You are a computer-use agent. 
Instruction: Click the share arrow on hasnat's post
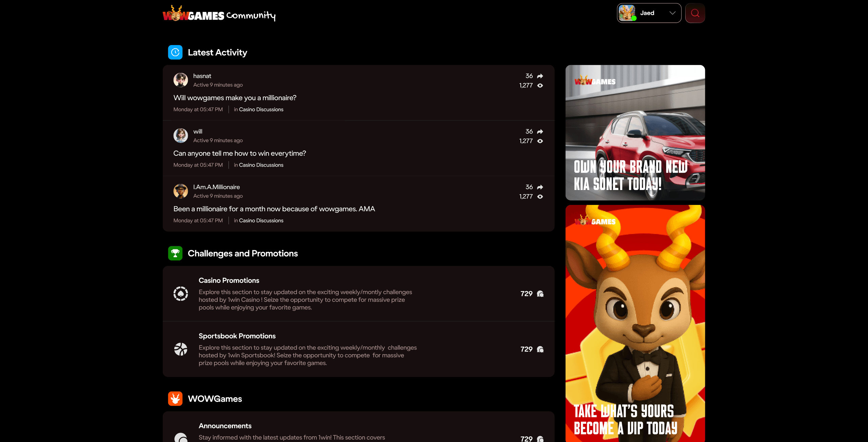coord(540,76)
